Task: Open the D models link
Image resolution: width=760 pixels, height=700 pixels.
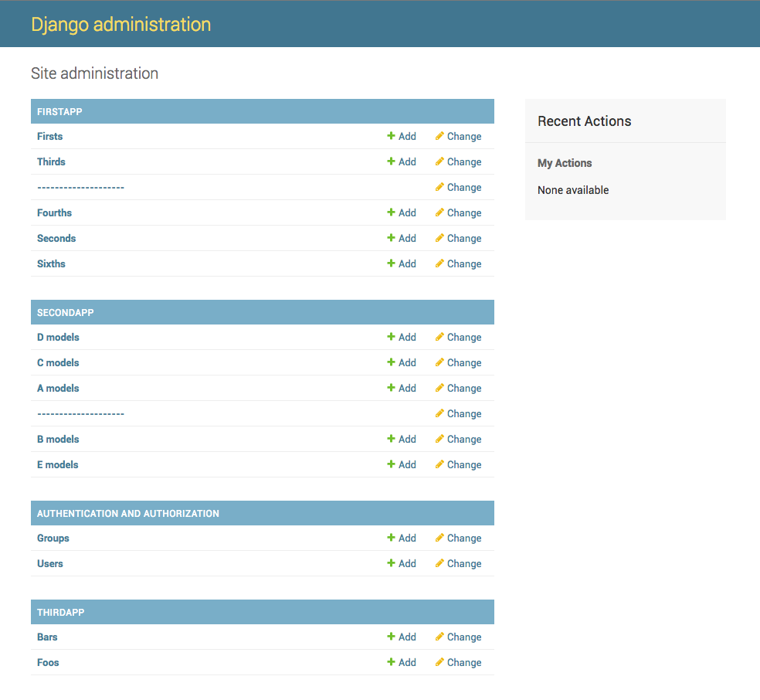Action: [x=58, y=337]
